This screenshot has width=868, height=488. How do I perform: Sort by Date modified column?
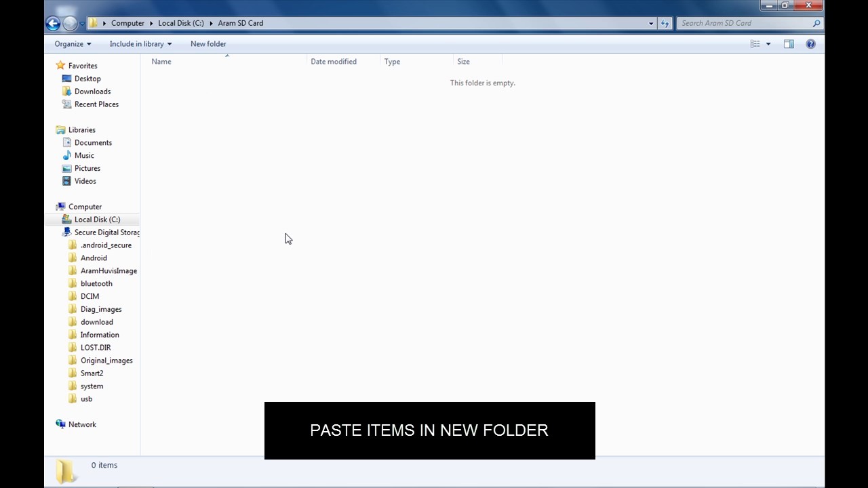334,62
